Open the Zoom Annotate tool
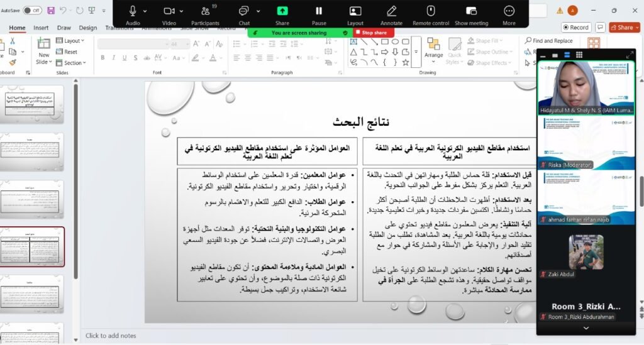The width and height of the screenshot is (644, 345). [x=391, y=11]
